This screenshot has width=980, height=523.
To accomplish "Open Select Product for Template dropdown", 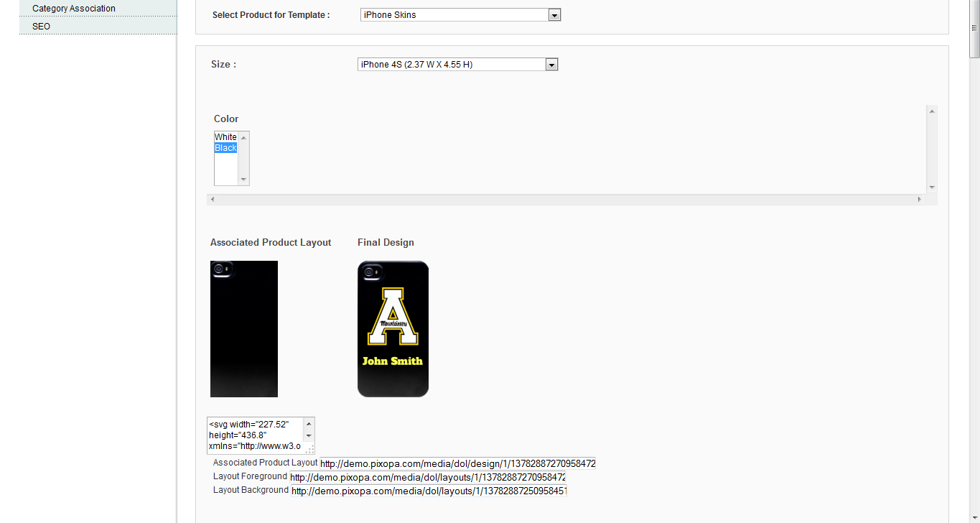I will (460, 14).
